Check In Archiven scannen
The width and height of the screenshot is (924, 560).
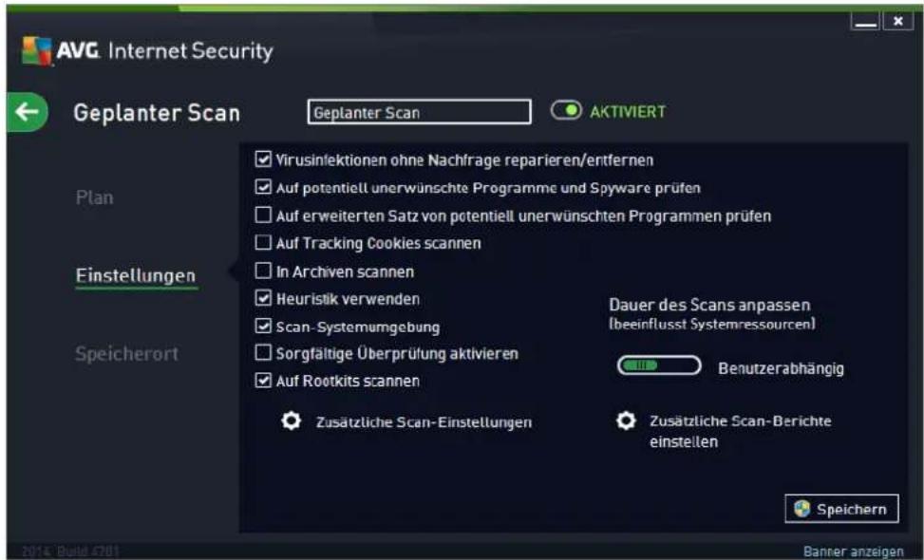(x=263, y=271)
